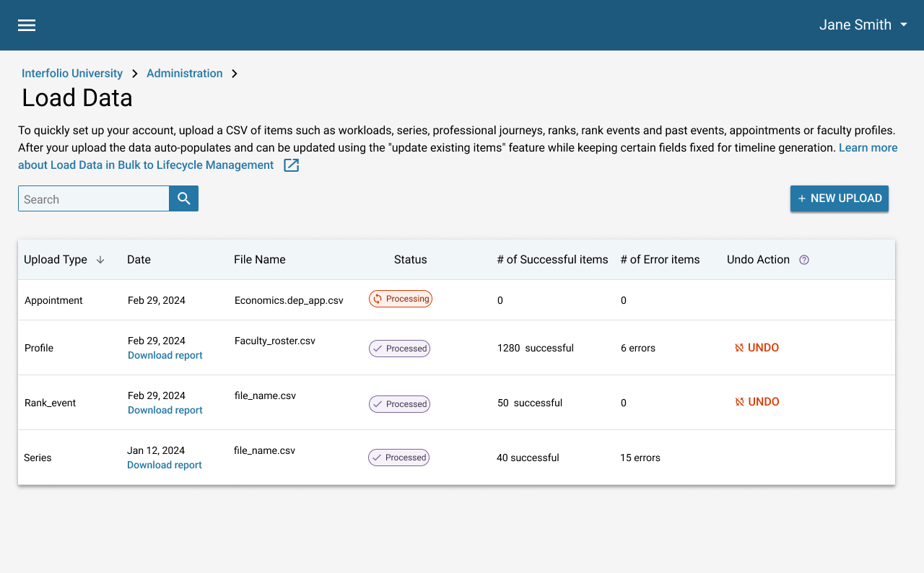This screenshot has height=573, width=924.
Task: Undo the Rank_event upload
Action: coord(757,402)
